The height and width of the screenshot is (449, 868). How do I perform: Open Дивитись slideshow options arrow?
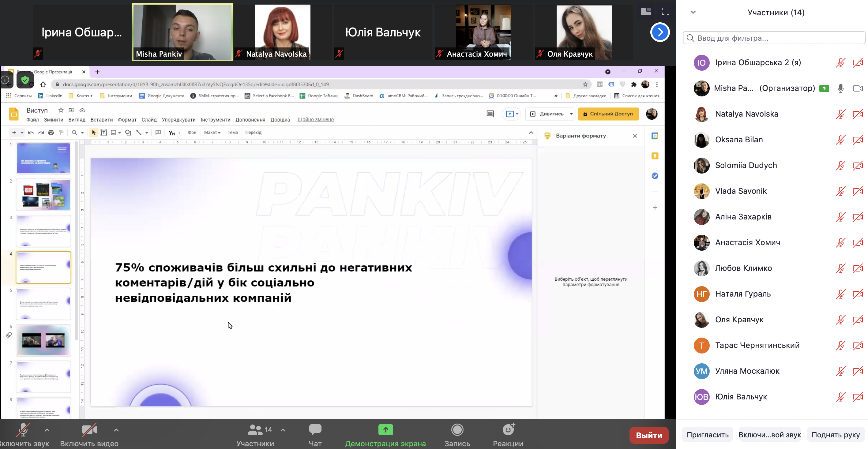pos(571,114)
